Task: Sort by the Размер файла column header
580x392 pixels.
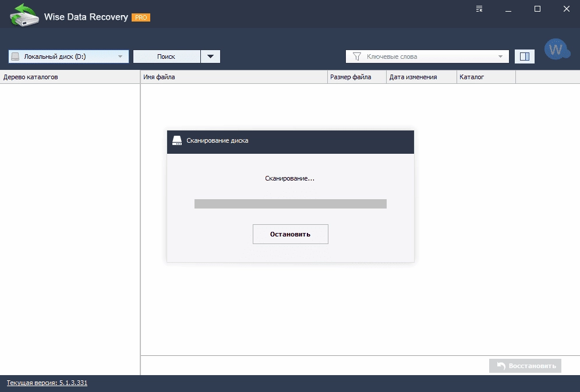Action: (357, 77)
